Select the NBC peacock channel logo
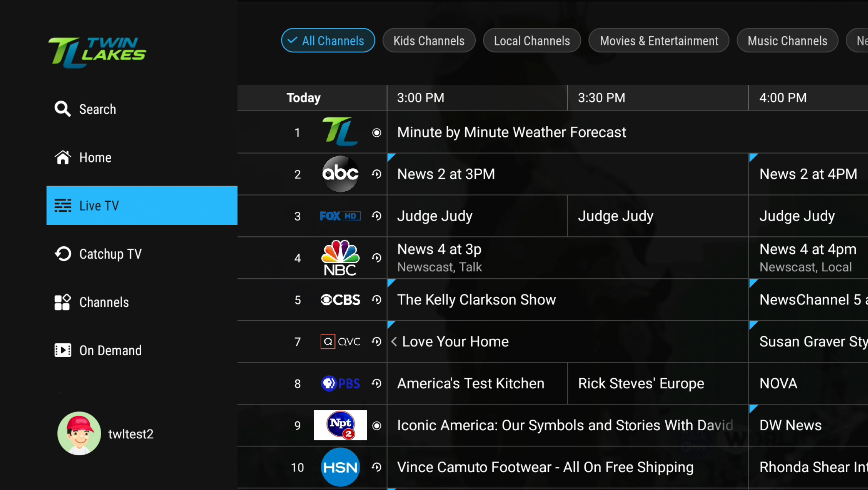The height and width of the screenshot is (490, 868). pos(340,258)
